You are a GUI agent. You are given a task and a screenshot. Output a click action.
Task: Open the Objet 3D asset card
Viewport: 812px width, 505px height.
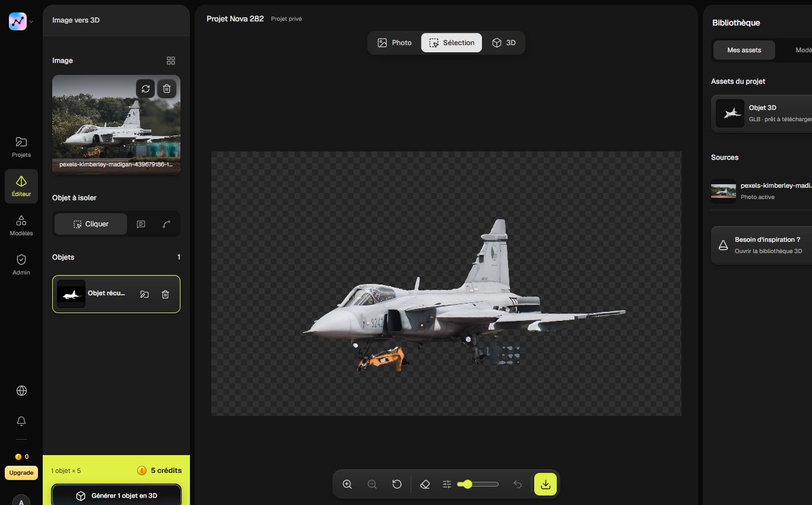coord(762,113)
